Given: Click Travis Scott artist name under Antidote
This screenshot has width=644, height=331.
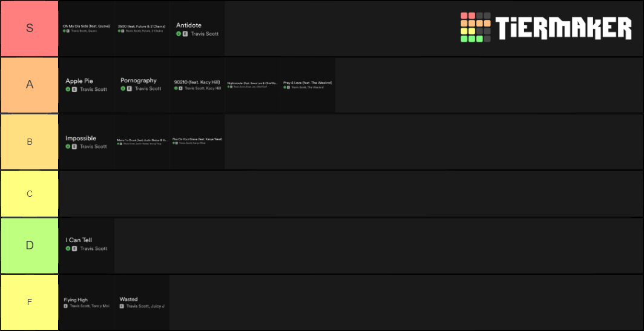Looking at the screenshot, I should point(205,34).
